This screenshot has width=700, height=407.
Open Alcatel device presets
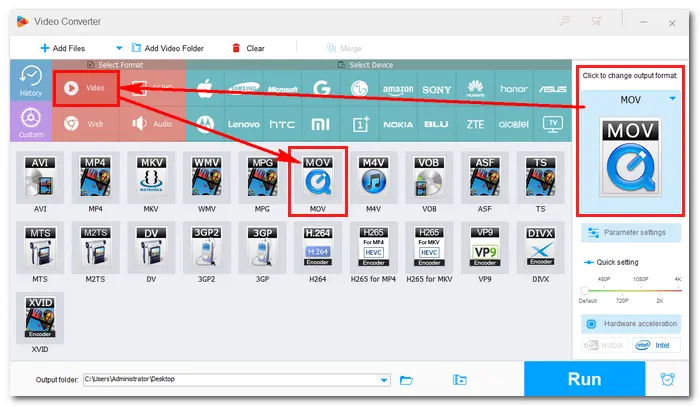[x=513, y=124]
